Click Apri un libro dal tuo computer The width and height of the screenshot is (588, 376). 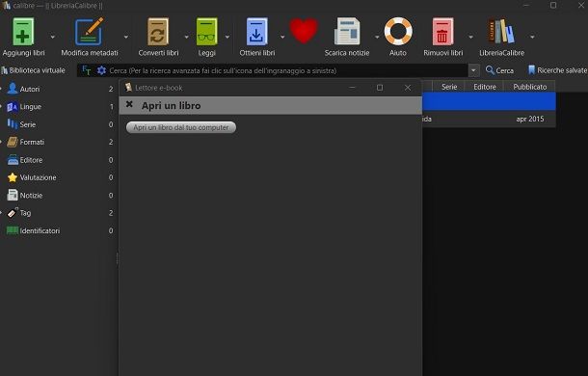pos(181,127)
